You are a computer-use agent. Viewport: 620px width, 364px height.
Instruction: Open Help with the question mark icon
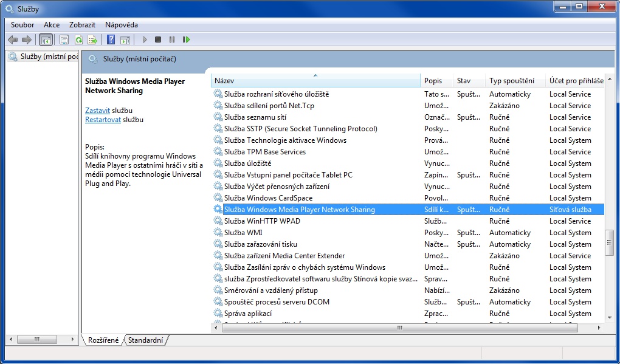(111, 39)
